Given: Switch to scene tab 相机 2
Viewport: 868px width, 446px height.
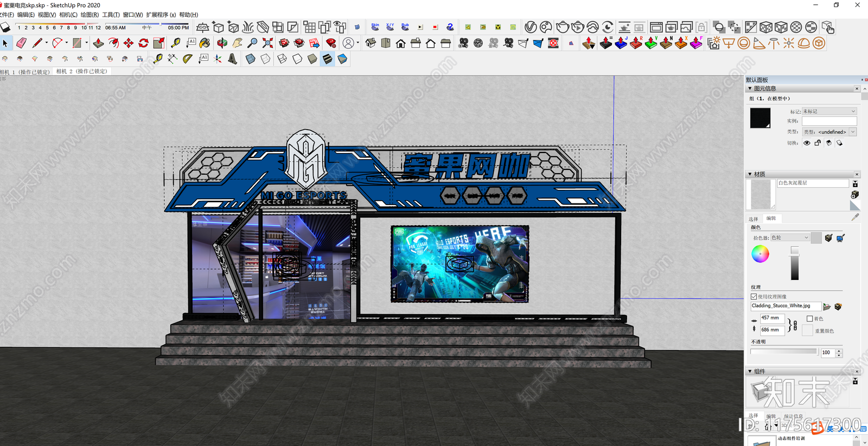Looking at the screenshot, I should 82,71.
